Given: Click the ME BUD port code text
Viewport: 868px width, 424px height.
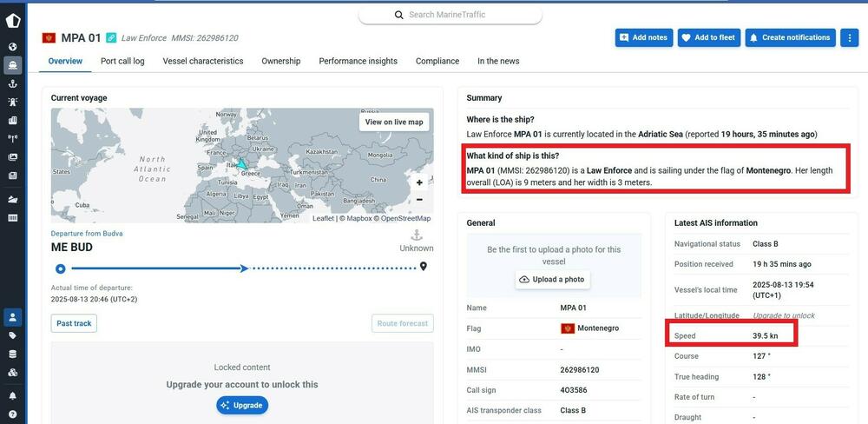Looking at the screenshot, I should (x=72, y=248).
